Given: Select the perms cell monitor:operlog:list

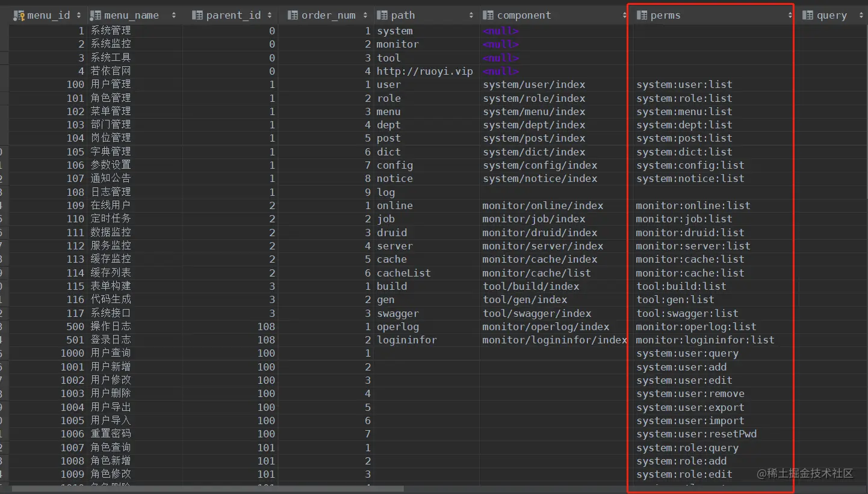Looking at the screenshot, I should 696,327.
